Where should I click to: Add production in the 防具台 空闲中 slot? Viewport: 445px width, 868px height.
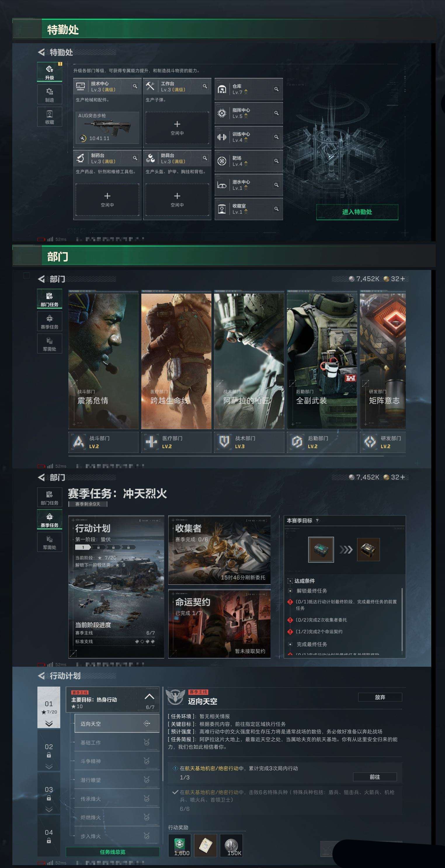coord(177,199)
